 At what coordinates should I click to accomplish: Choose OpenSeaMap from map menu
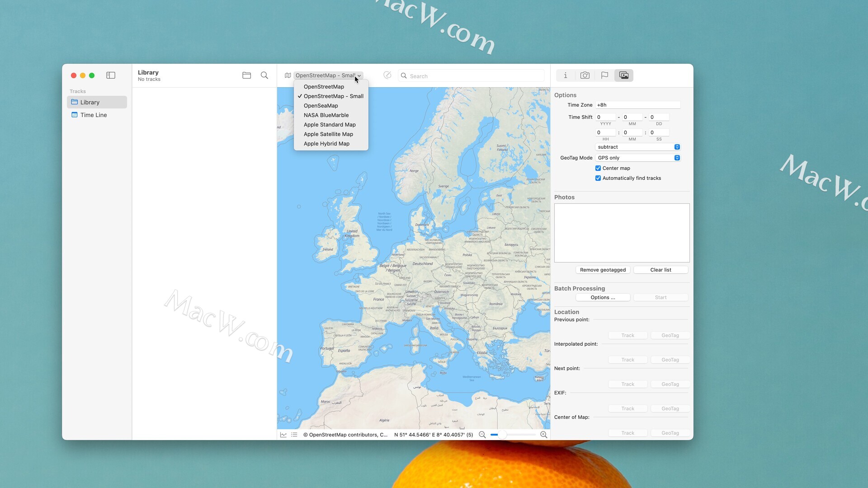click(x=331, y=106)
